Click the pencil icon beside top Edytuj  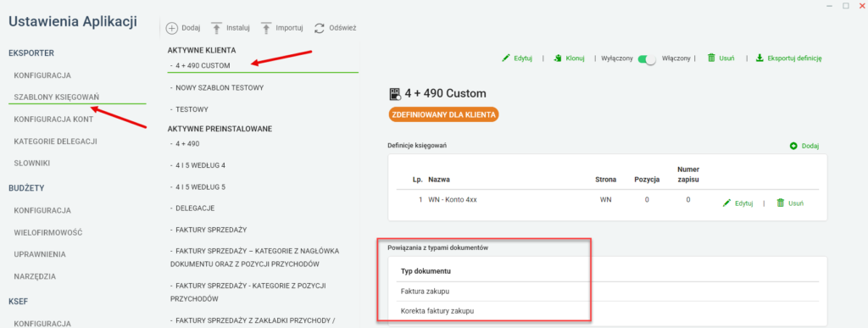505,58
